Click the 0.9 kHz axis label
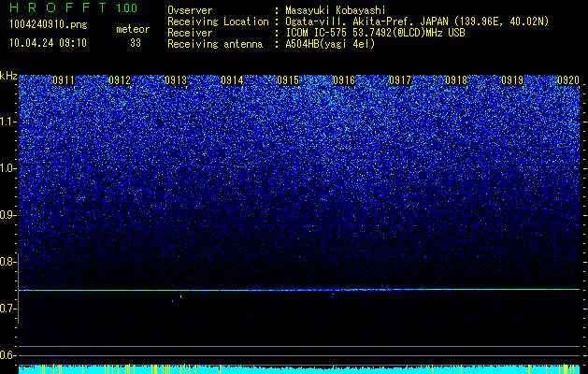 point(8,215)
